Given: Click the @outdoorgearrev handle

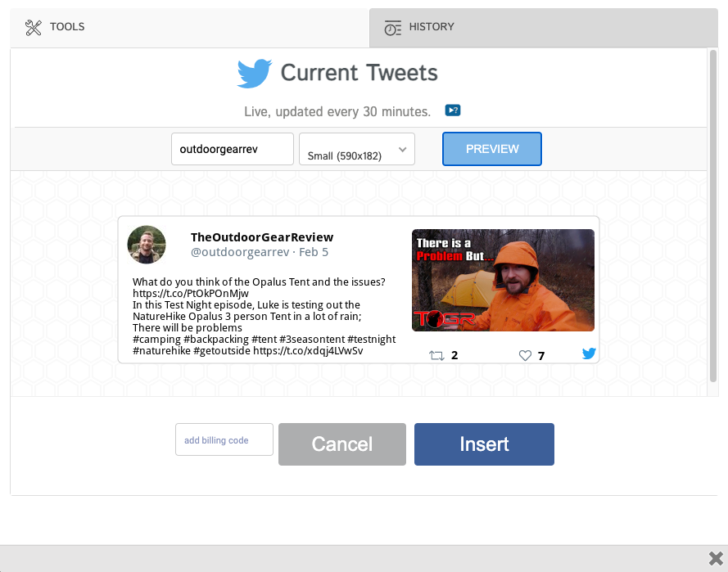Looking at the screenshot, I should (x=240, y=252).
